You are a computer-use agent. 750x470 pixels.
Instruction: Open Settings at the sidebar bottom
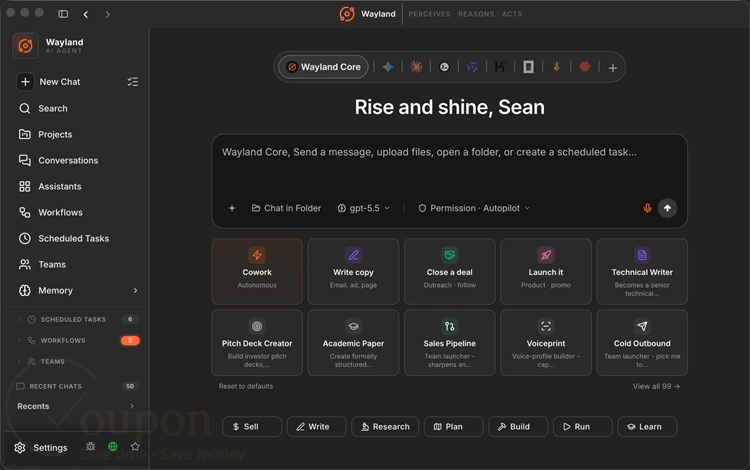pos(41,448)
